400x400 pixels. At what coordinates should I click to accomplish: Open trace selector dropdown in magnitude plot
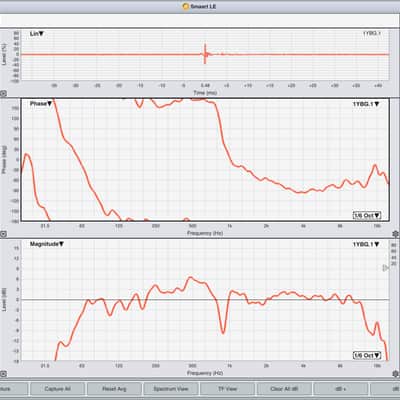[x=366, y=244]
